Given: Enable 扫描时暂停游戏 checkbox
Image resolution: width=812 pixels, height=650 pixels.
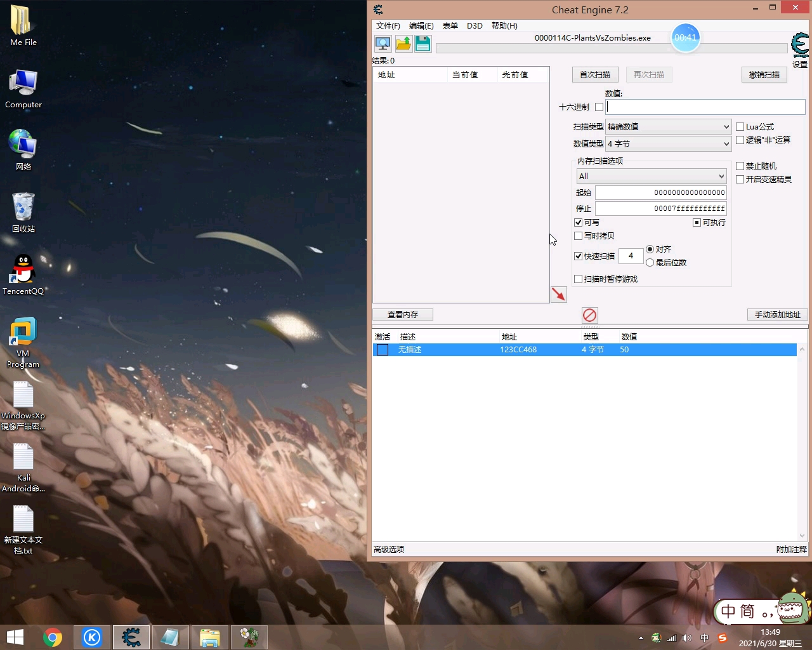Looking at the screenshot, I should pos(578,279).
